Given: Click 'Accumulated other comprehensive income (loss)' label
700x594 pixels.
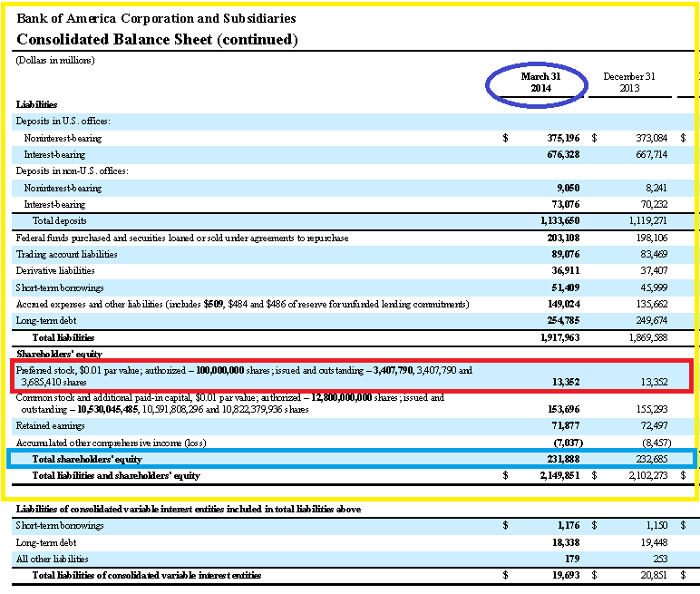Looking at the screenshot, I should click(x=112, y=443).
